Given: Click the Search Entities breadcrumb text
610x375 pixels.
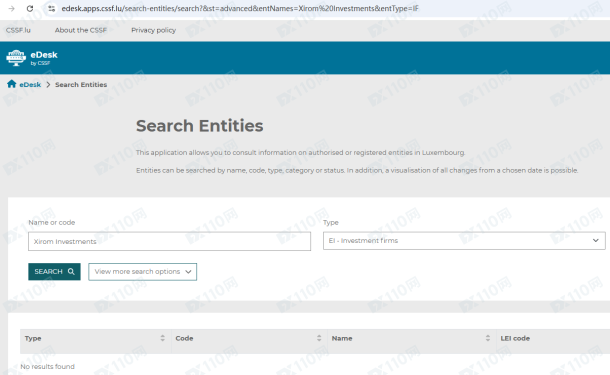Looking at the screenshot, I should coord(81,84).
